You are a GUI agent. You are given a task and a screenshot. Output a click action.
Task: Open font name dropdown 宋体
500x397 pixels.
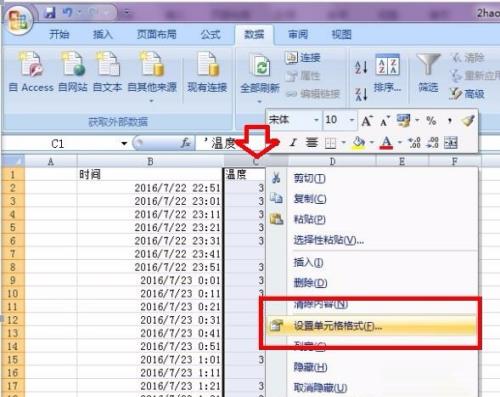point(316,120)
